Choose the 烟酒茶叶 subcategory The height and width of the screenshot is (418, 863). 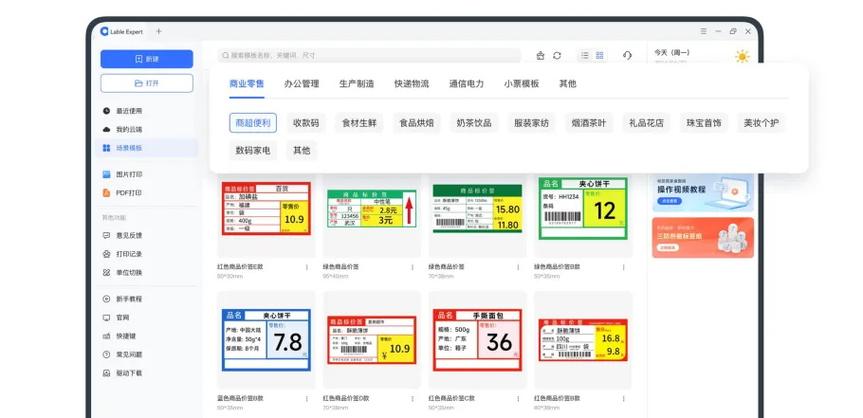coord(589,123)
